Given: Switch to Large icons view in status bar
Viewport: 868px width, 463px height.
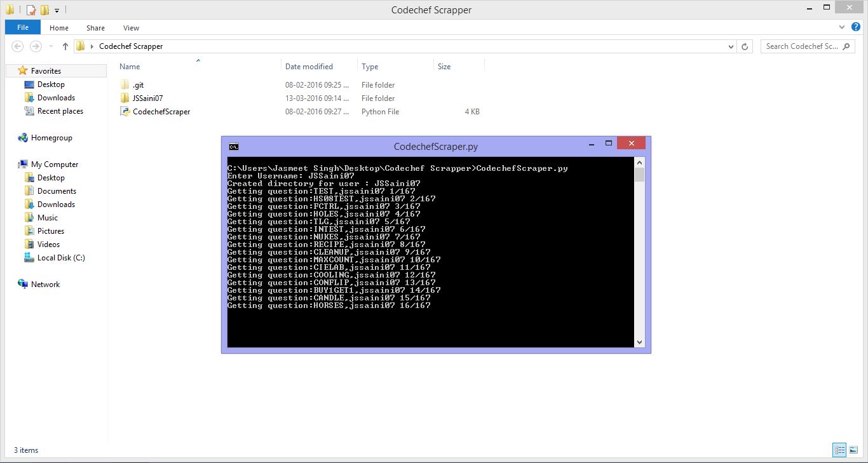Looking at the screenshot, I should [853, 450].
